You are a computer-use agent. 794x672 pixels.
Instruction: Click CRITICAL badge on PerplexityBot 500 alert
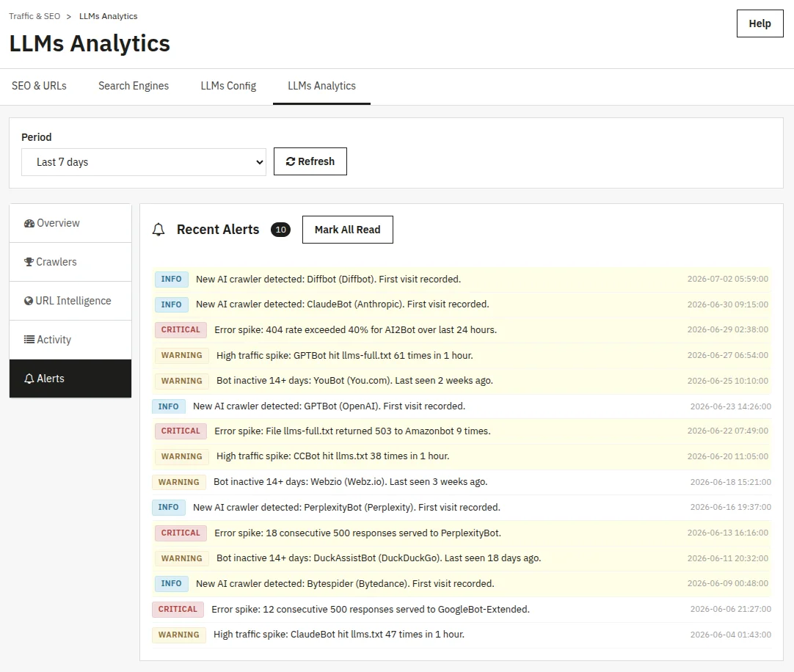click(181, 533)
